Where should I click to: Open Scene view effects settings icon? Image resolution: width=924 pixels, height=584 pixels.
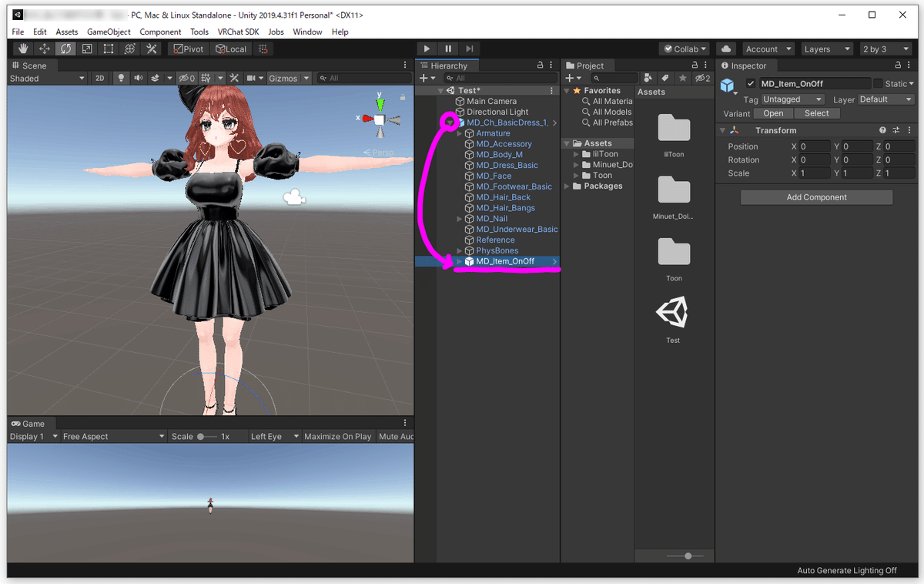tap(157, 78)
